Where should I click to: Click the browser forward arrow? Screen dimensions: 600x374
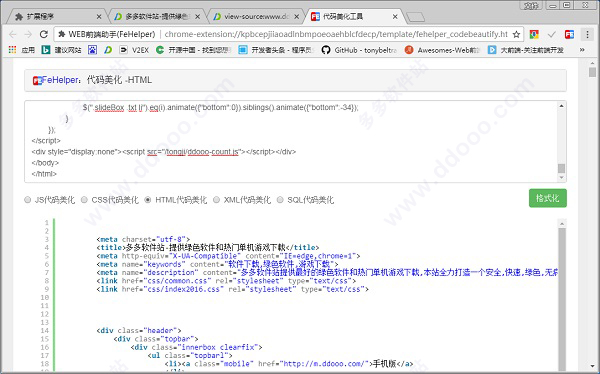click(28, 34)
